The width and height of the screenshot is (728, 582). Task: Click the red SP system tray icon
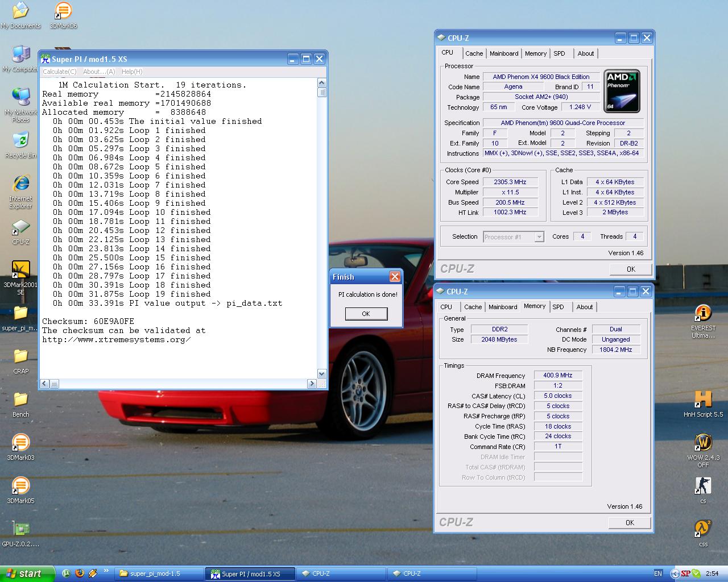[685, 573]
